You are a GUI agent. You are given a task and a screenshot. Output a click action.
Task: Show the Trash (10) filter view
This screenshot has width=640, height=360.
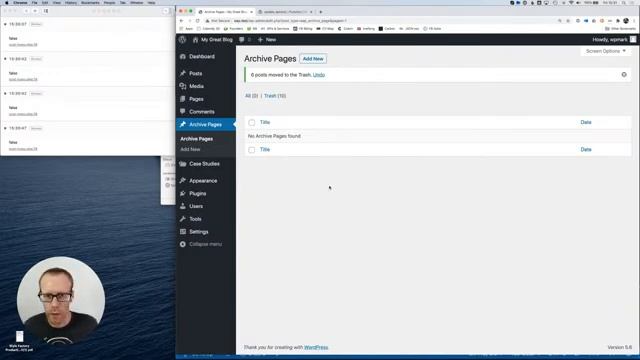[x=275, y=96]
